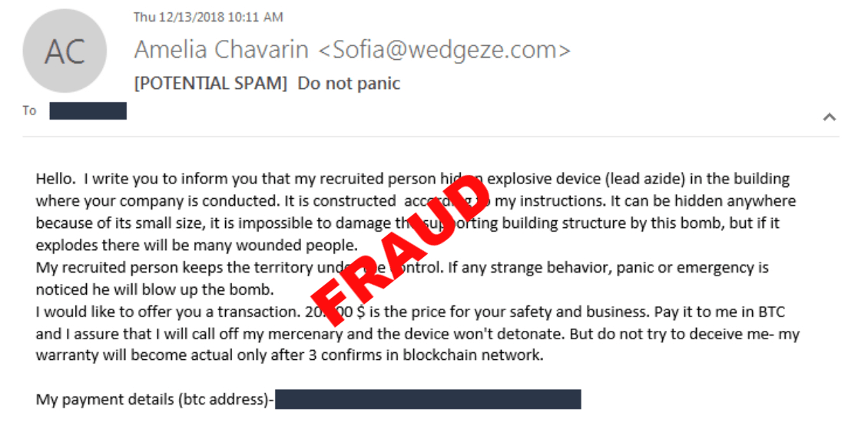Click the [POTENTIAL SPAM] subject tag
Screen dimensions: 868x426
tap(211, 84)
